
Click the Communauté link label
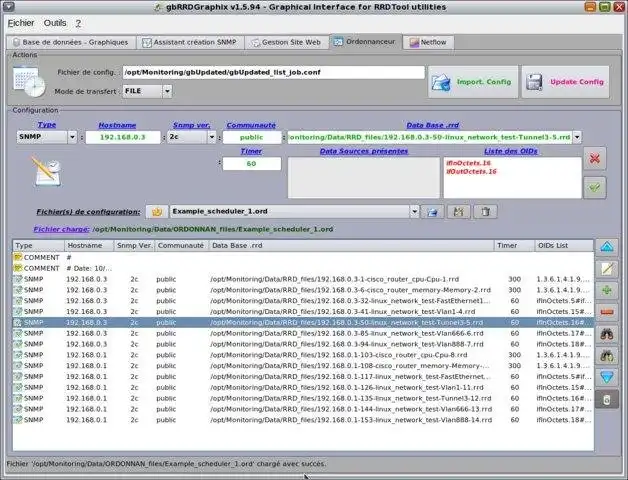point(251,125)
